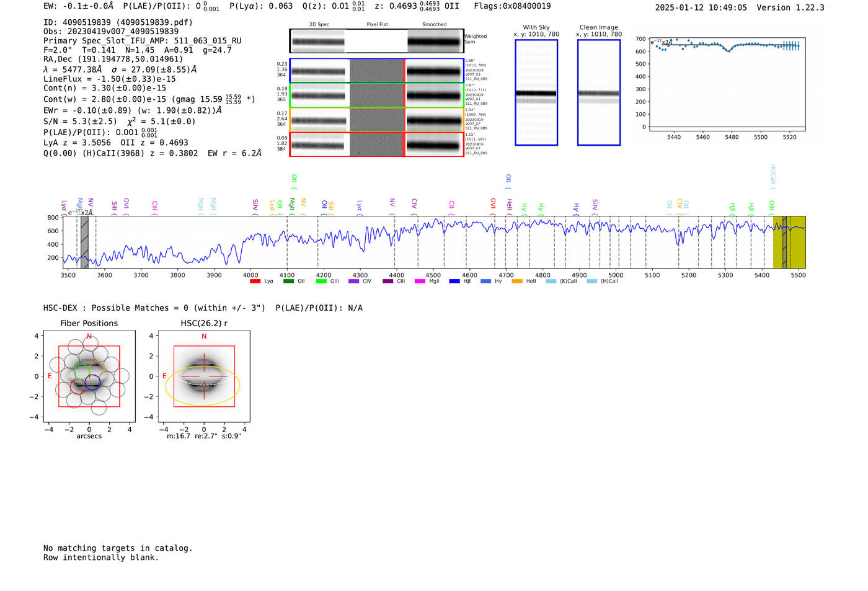Select the red-bordered fiber spectrum row
This screenshot has width=868, height=591.
click(x=376, y=144)
